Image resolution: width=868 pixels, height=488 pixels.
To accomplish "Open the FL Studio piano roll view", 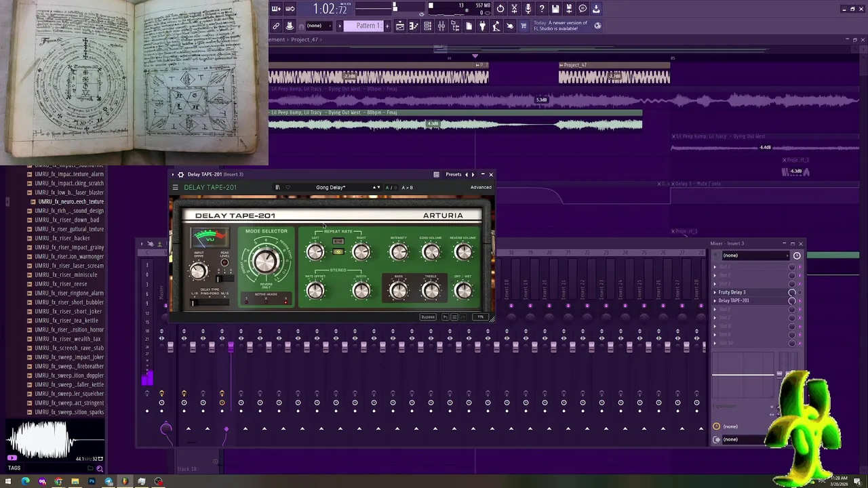I will (414, 26).
